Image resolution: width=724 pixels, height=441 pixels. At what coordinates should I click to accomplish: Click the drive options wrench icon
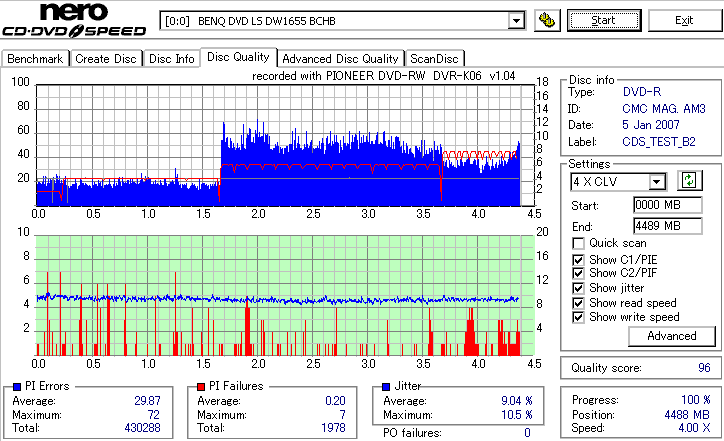click(x=547, y=20)
